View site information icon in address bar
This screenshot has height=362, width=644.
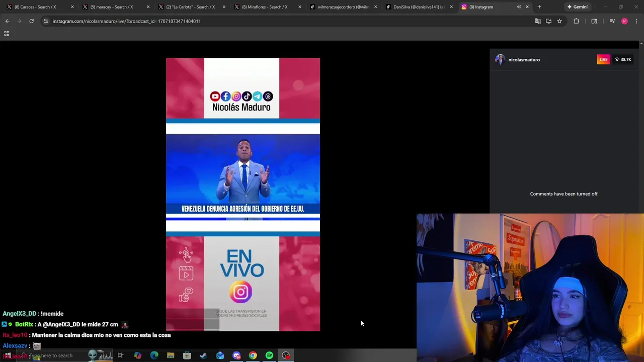(46, 21)
